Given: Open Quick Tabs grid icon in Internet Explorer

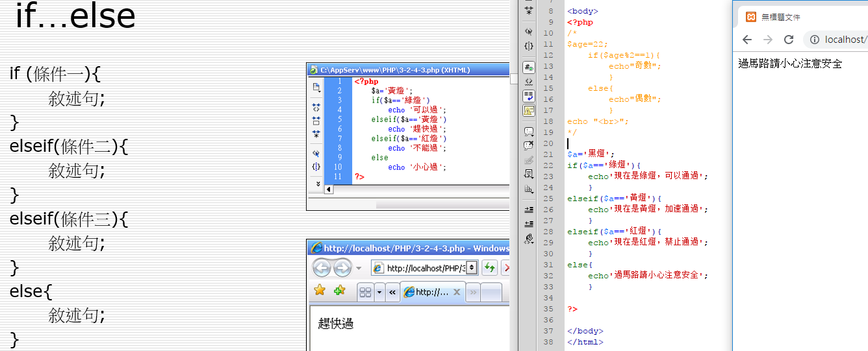Looking at the screenshot, I should [x=366, y=292].
